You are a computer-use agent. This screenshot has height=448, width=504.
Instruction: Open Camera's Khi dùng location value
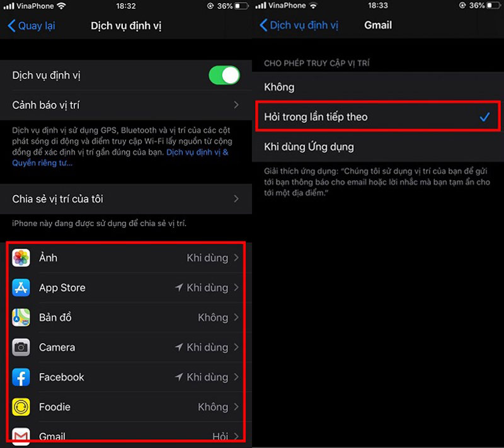[207, 347]
